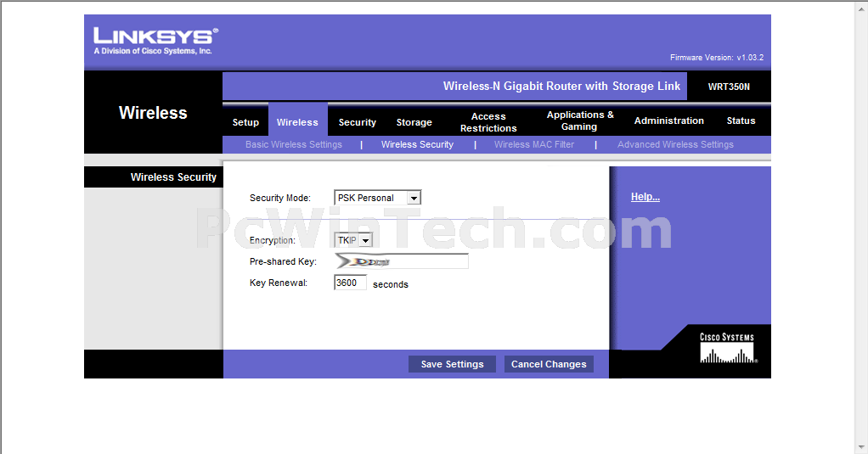Viewport: 868px width, 454px height.
Task: Open the Storage tab
Action: (414, 122)
